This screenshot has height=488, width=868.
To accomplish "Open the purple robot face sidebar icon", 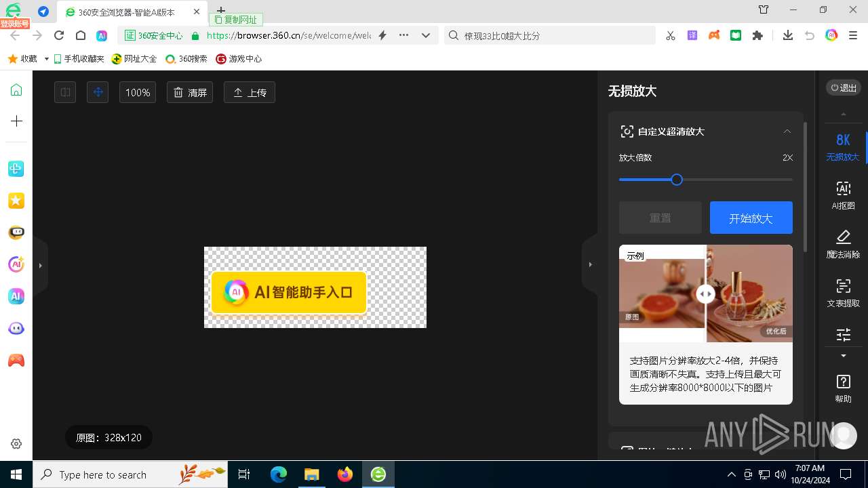I will pos(16,329).
